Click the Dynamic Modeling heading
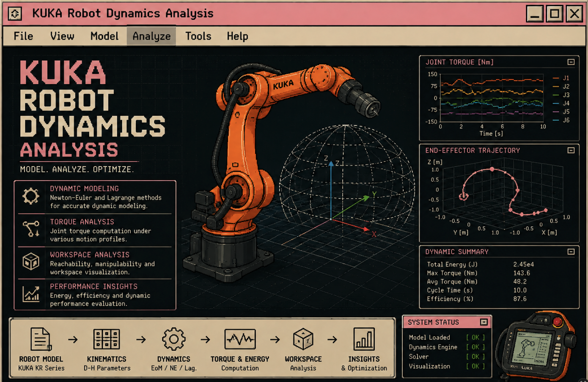The image size is (588, 382). point(84,188)
